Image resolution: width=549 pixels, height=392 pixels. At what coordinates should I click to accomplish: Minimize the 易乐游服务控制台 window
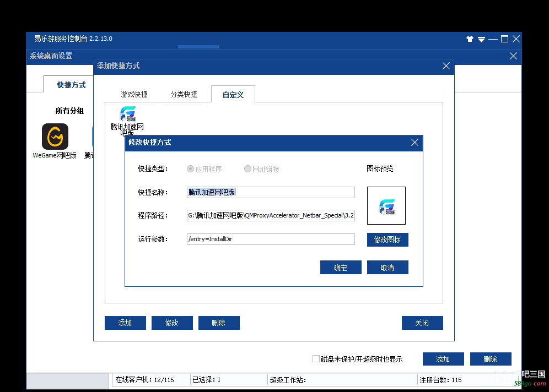click(493, 39)
